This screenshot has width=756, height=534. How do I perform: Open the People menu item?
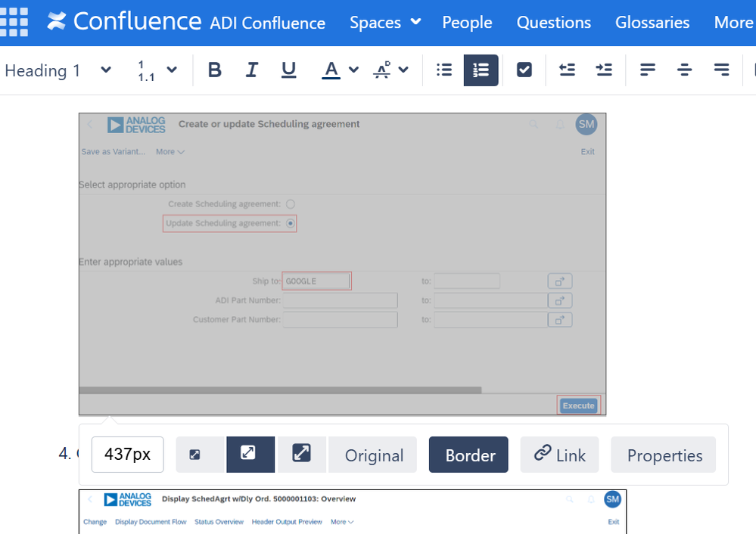[x=467, y=22]
